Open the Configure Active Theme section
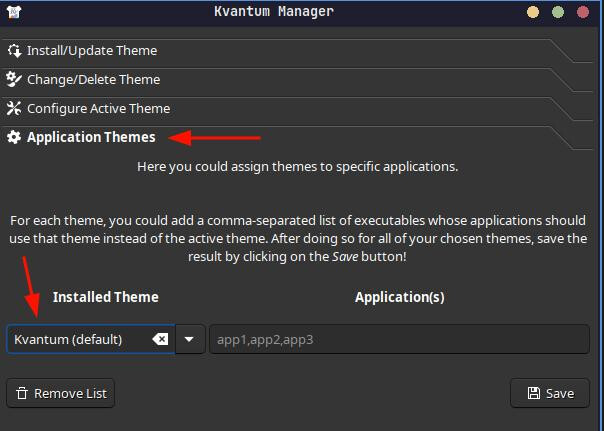 point(98,109)
